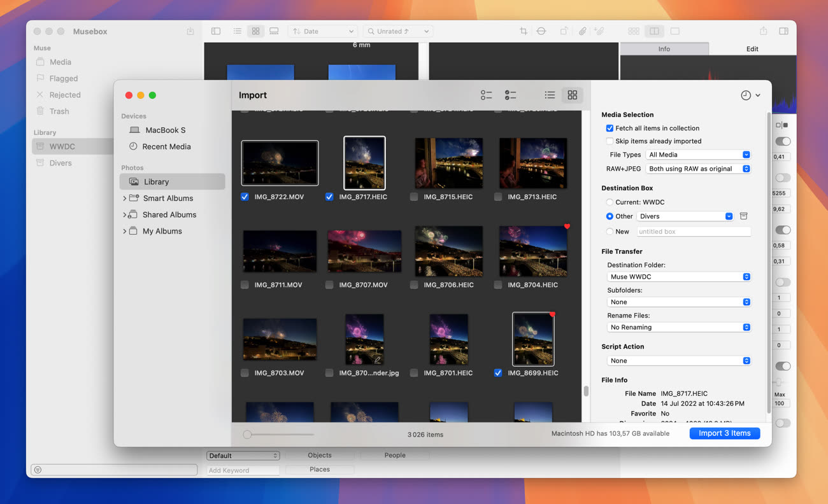Viewport: 828px width, 504px height.
Task: Uncheck the IMG_8717.HEIC checkbox
Action: click(329, 197)
